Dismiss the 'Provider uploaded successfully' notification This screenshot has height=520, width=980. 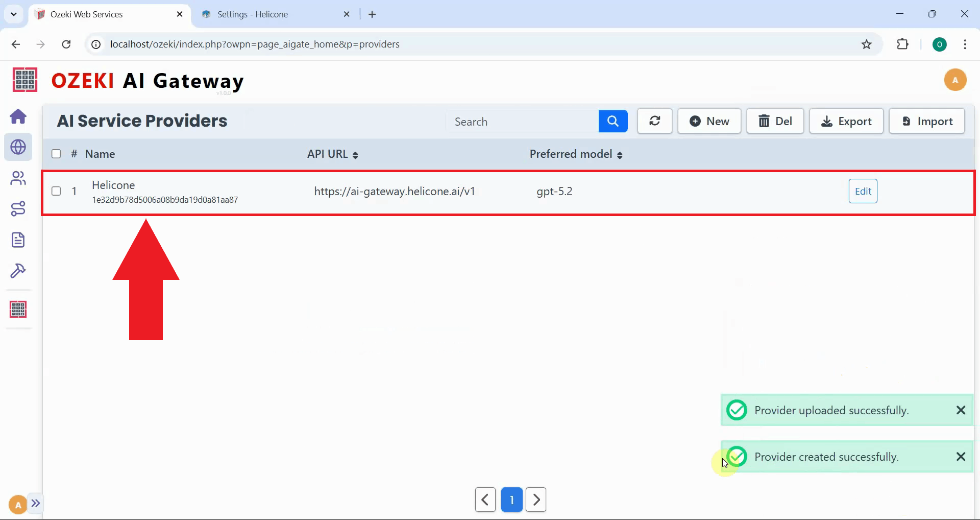coord(961,410)
